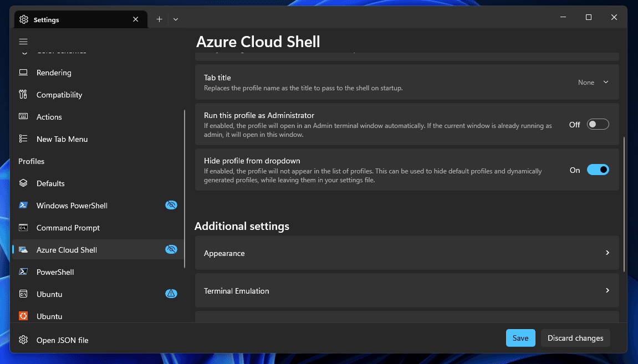Screen dimensions: 638x364
Task: Click the orange Ubuntu logo icon
Action: 23,316
